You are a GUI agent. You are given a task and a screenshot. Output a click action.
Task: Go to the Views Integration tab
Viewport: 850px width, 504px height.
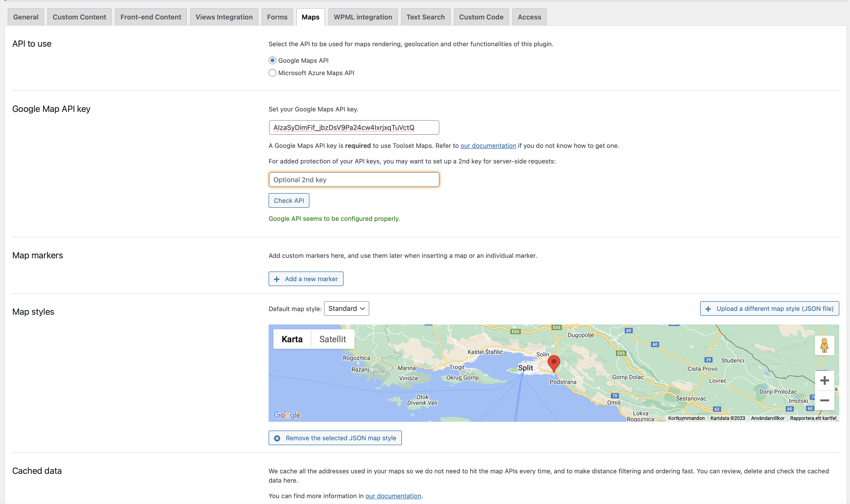pyautogui.click(x=224, y=17)
